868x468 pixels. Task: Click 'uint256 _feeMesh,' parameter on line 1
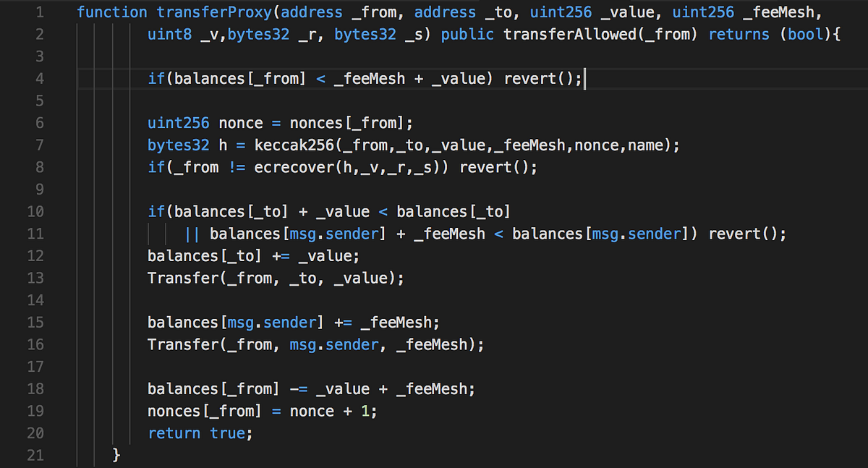pos(747,12)
